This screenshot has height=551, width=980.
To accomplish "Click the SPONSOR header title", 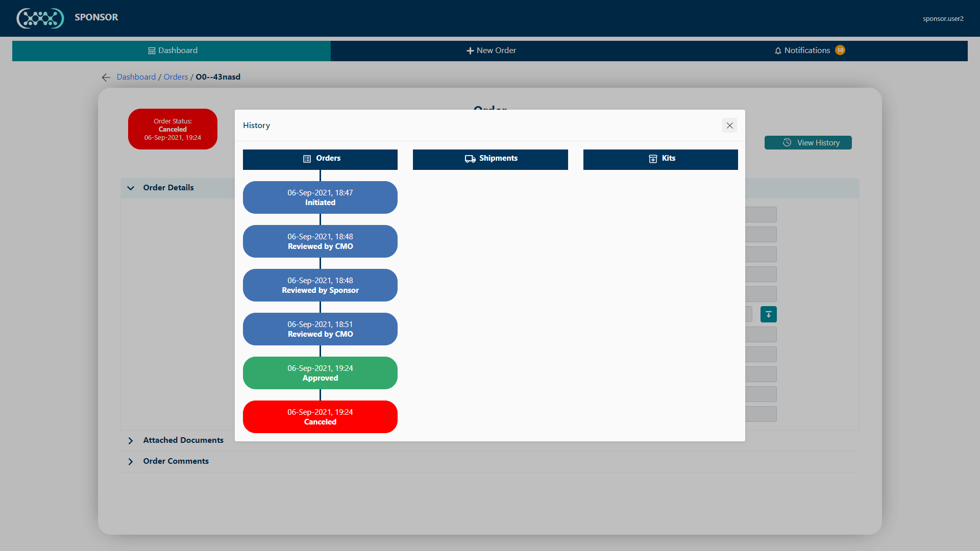I will (x=96, y=17).
